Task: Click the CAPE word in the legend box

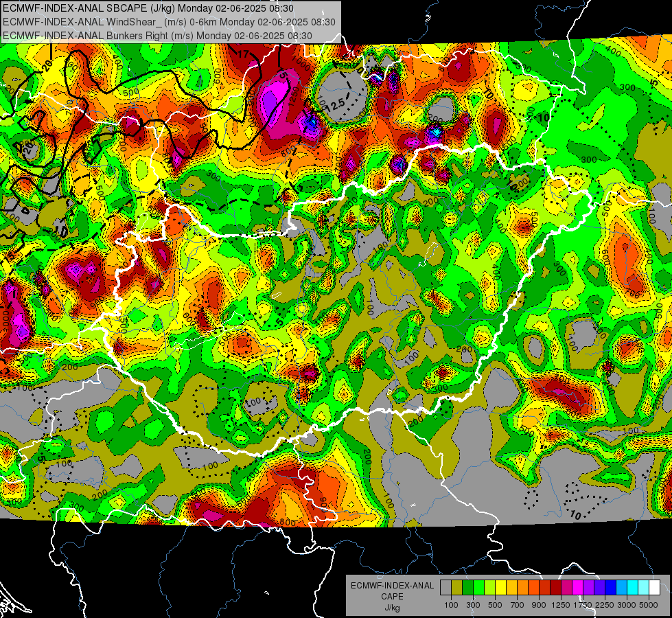Action: [x=392, y=596]
